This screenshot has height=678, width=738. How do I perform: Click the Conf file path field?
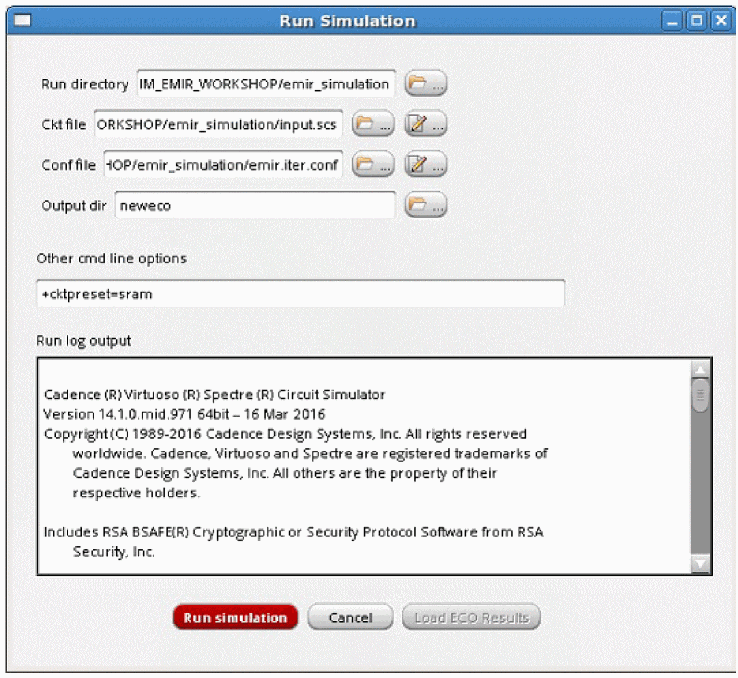point(223,165)
